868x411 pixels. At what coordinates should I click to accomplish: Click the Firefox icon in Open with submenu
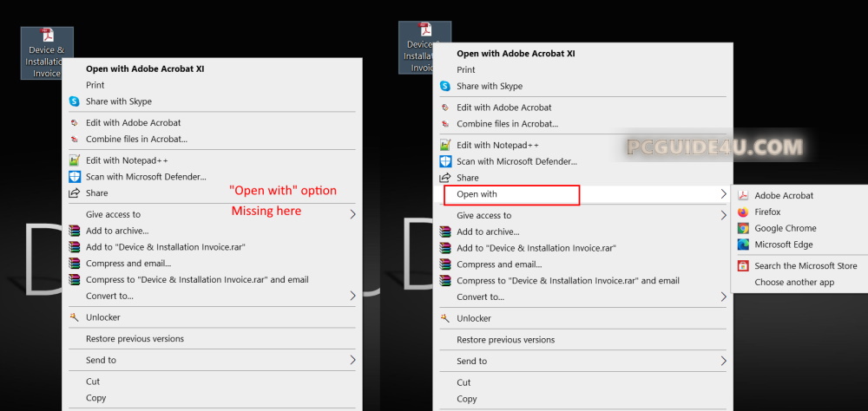(x=743, y=212)
